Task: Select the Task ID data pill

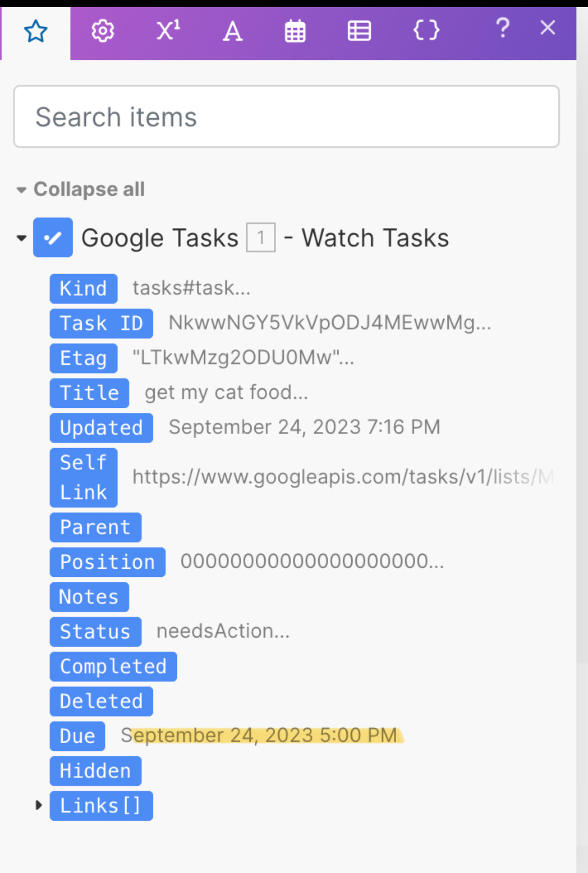Action: tap(101, 323)
